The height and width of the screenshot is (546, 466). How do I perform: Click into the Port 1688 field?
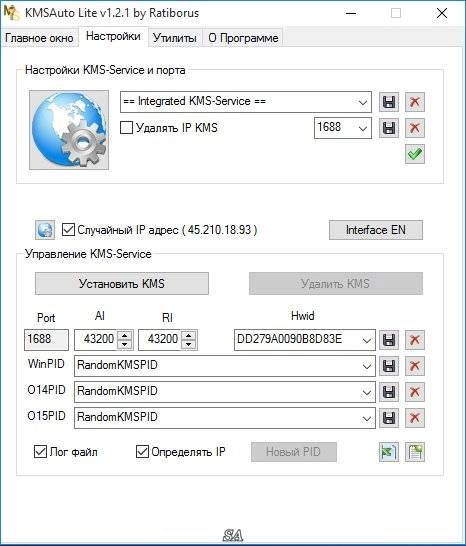[x=46, y=340]
